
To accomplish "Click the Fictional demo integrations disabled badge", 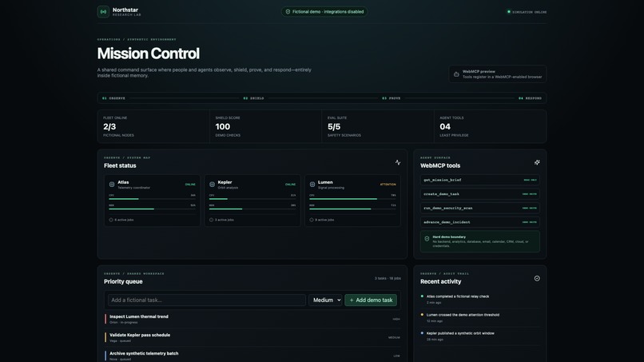I will point(324,12).
